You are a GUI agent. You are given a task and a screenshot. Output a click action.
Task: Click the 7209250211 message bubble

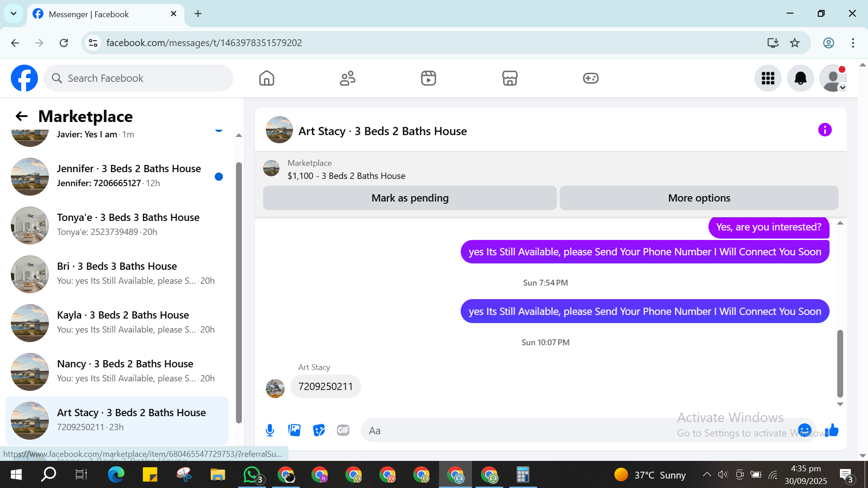325,386
